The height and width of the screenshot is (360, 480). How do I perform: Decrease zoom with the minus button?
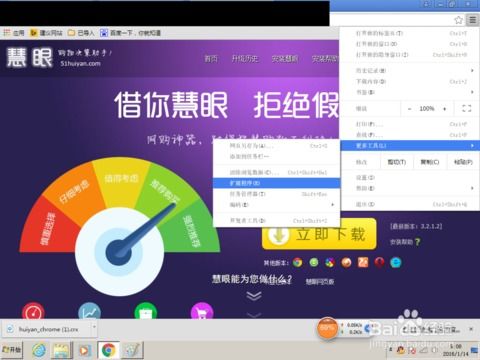click(x=410, y=109)
